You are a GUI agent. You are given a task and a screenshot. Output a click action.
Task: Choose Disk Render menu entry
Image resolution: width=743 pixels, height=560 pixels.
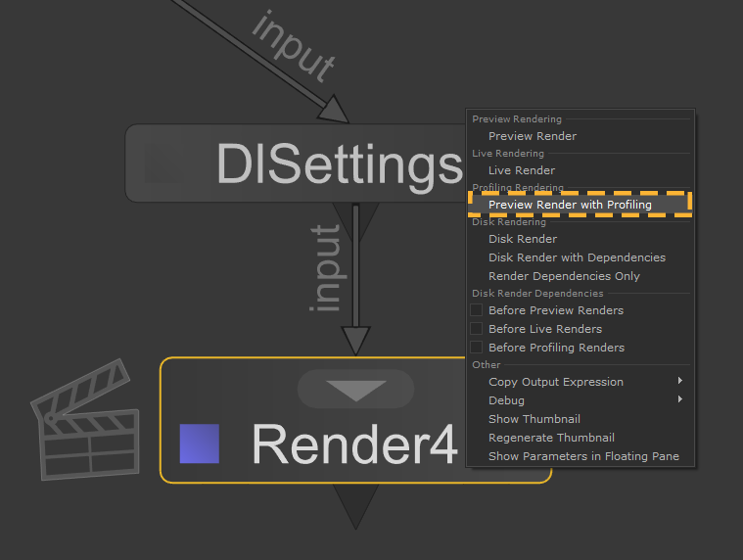(522, 239)
